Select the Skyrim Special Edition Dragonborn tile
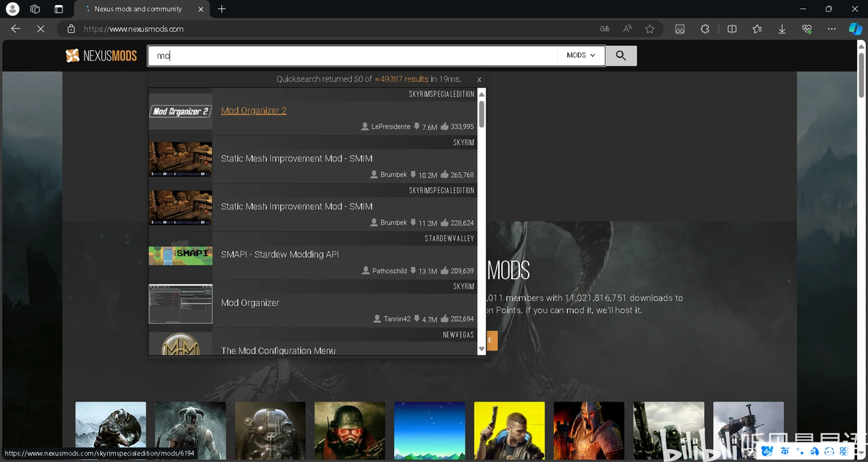 pyautogui.click(x=191, y=431)
